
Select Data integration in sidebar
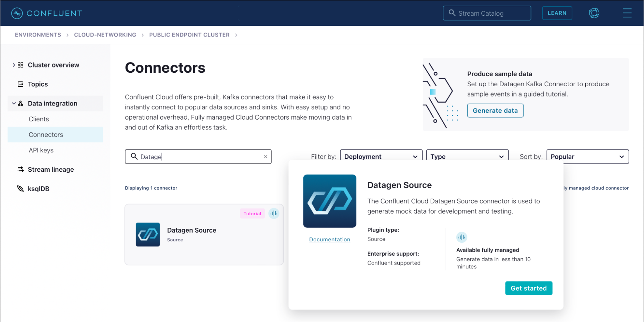tap(52, 103)
